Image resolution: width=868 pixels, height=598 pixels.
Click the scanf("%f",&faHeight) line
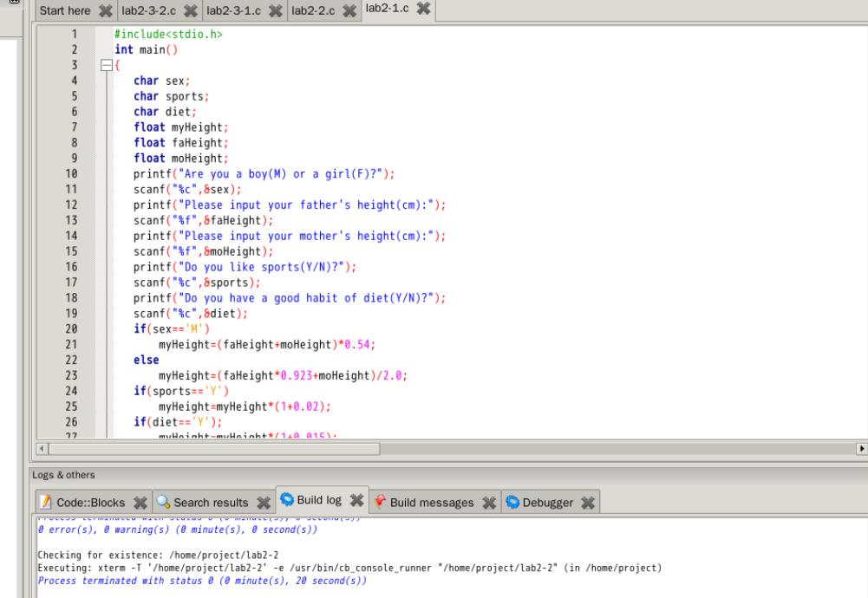click(203, 220)
